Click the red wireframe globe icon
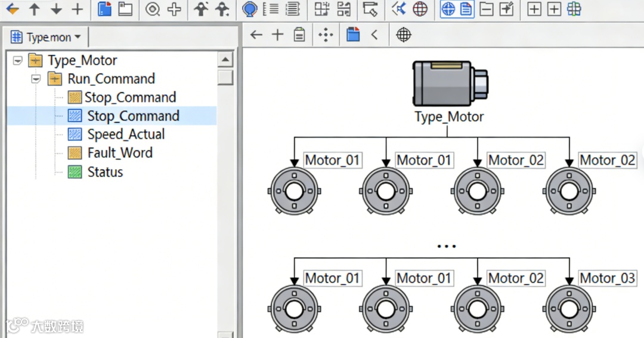Viewport: 644px width, 338px height. click(x=420, y=8)
